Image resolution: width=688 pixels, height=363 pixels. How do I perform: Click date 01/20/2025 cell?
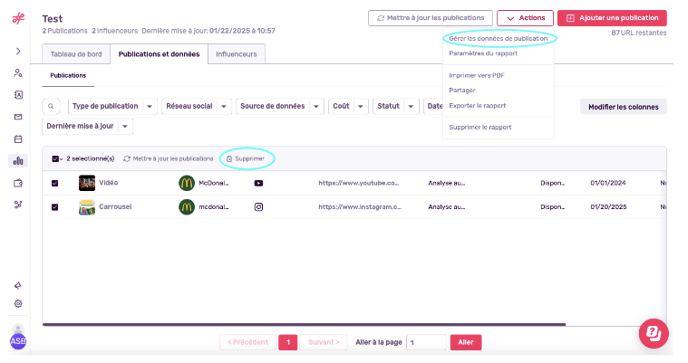point(608,207)
